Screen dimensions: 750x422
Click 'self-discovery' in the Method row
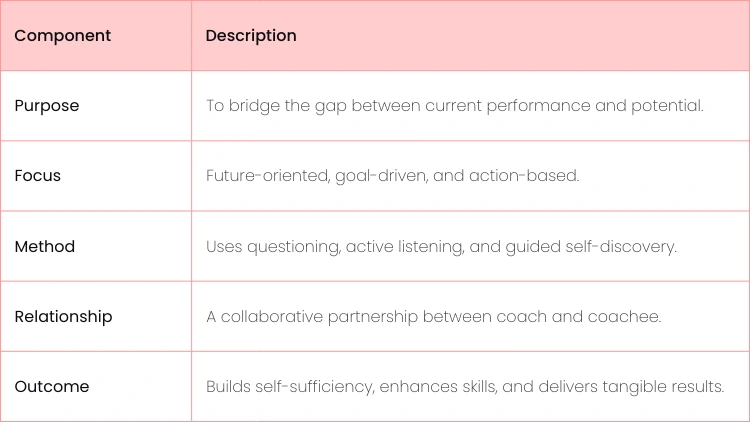pos(620,247)
